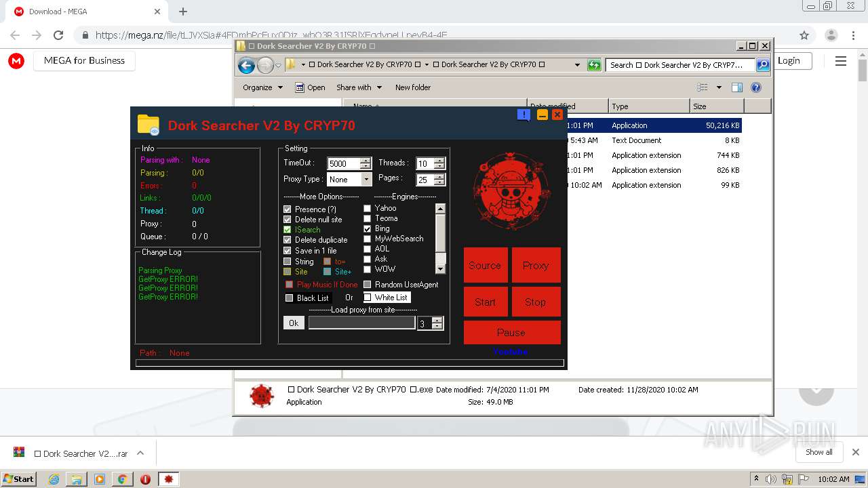This screenshot has height=488, width=868.
Task: Toggle the ISearch checkbox
Action: click(288, 230)
